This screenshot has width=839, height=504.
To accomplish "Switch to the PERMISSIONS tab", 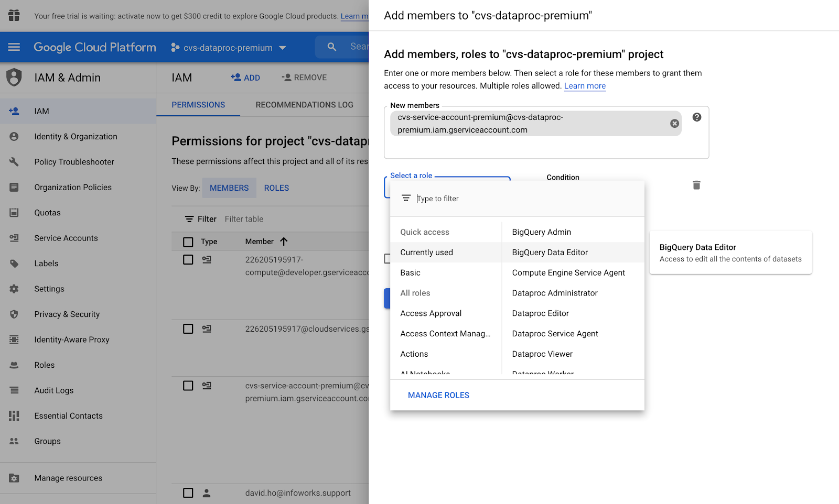I will (198, 105).
